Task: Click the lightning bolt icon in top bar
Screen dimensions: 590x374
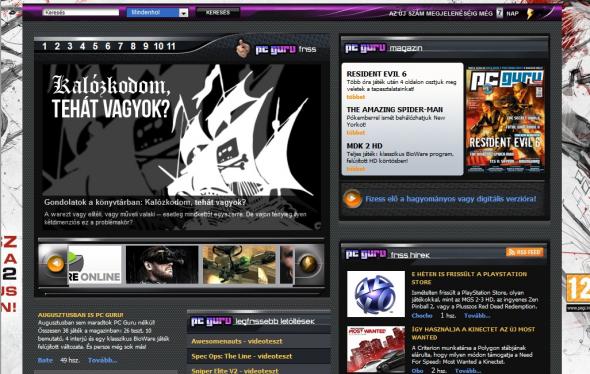Action: coord(530,14)
